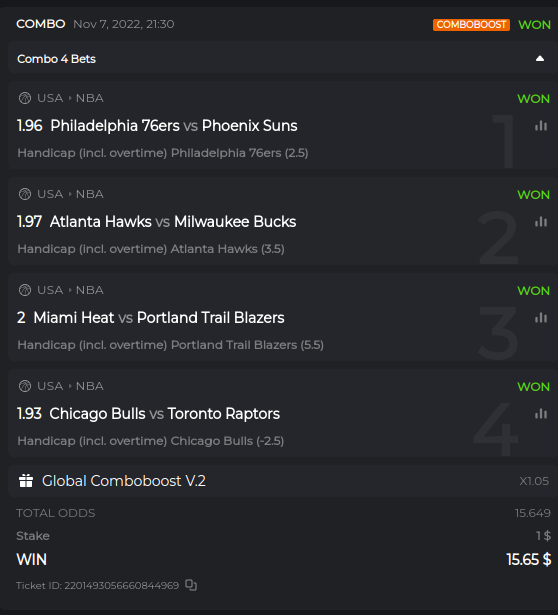Open Philadelphia 76ers vs Phoenix Suns match

174,126
